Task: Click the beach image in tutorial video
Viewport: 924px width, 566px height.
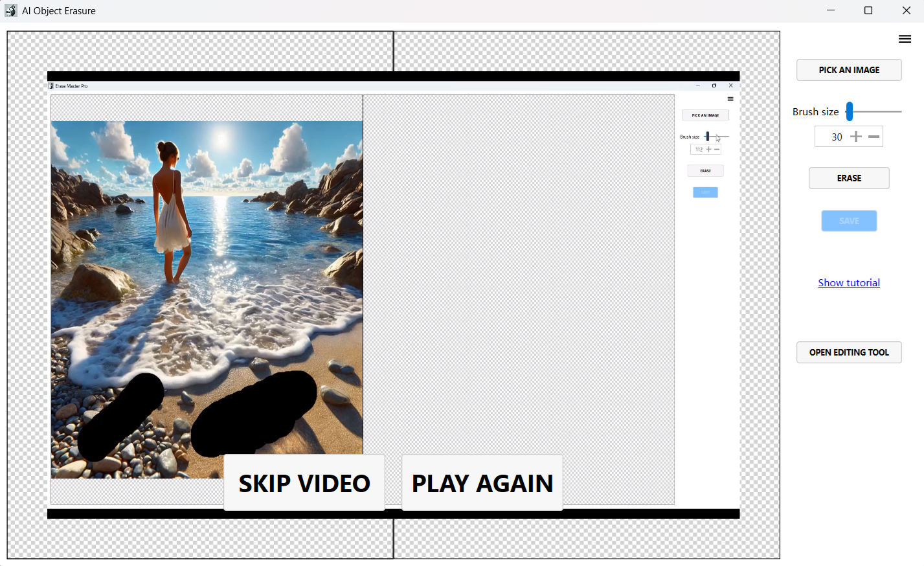Action: tap(207, 299)
